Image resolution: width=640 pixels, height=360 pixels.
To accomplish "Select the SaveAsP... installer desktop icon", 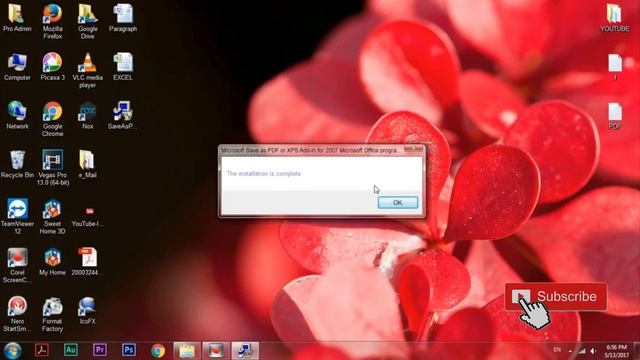I will pos(122,116).
